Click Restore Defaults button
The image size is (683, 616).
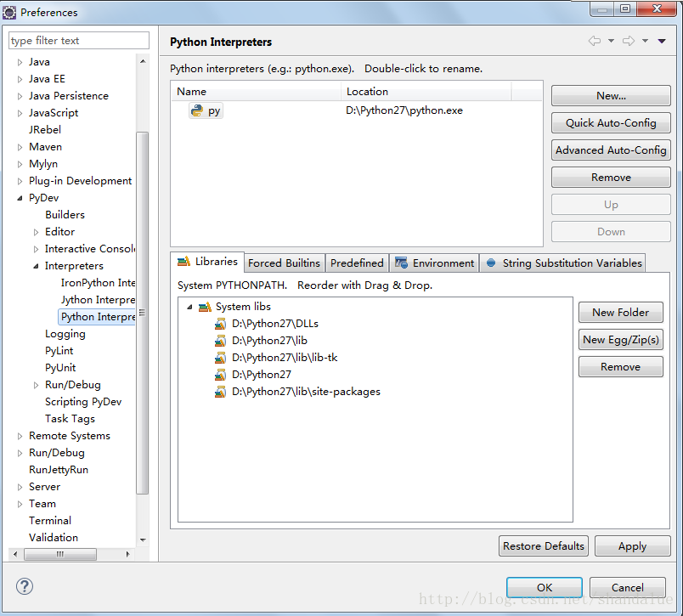[543, 545]
